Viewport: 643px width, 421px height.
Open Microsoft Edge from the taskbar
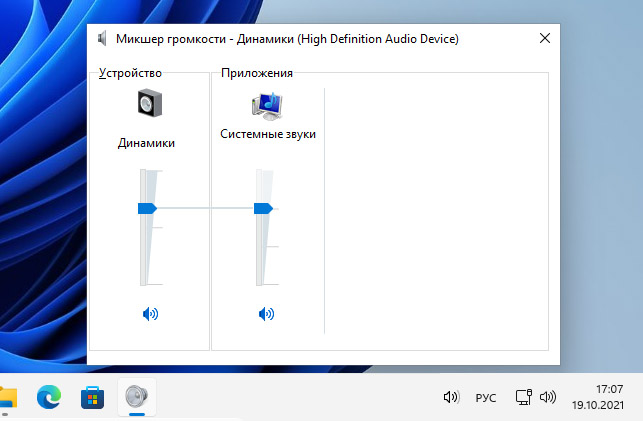tap(49, 397)
